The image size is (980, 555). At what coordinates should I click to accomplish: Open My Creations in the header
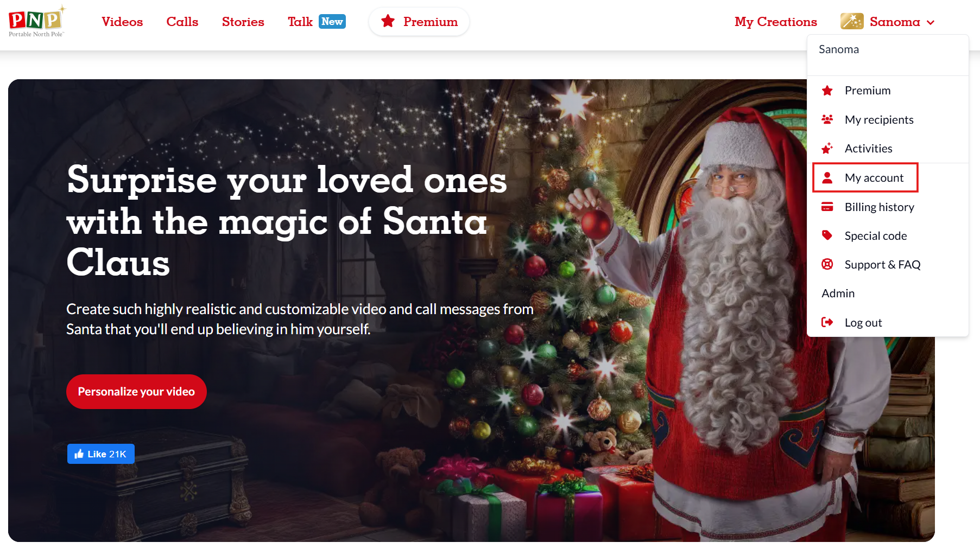776,22
